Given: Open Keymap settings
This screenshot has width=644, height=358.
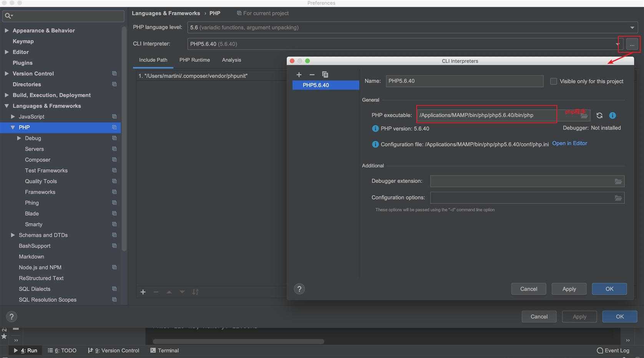Looking at the screenshot, I should [x=23, y=41].
